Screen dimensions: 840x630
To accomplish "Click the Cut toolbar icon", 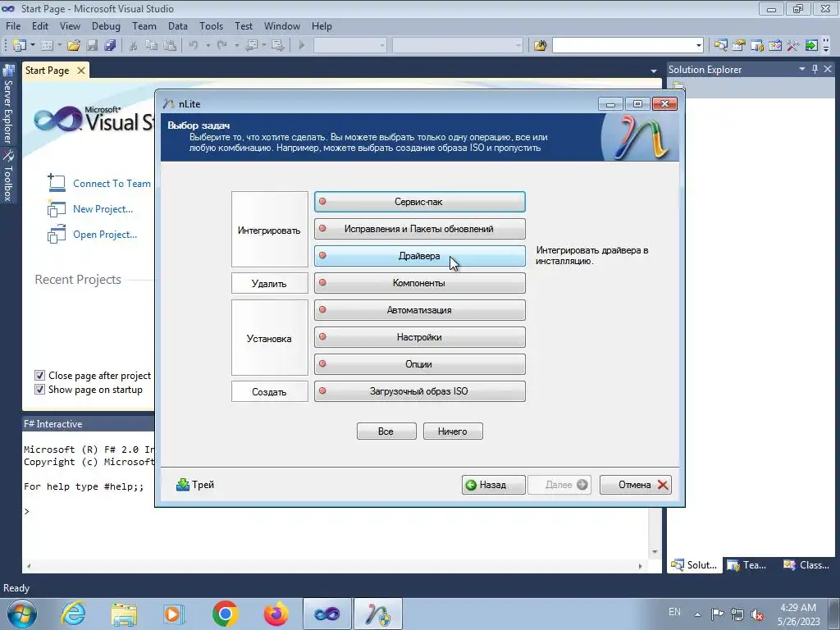I will pyautogui.click(x=134, y=46).
